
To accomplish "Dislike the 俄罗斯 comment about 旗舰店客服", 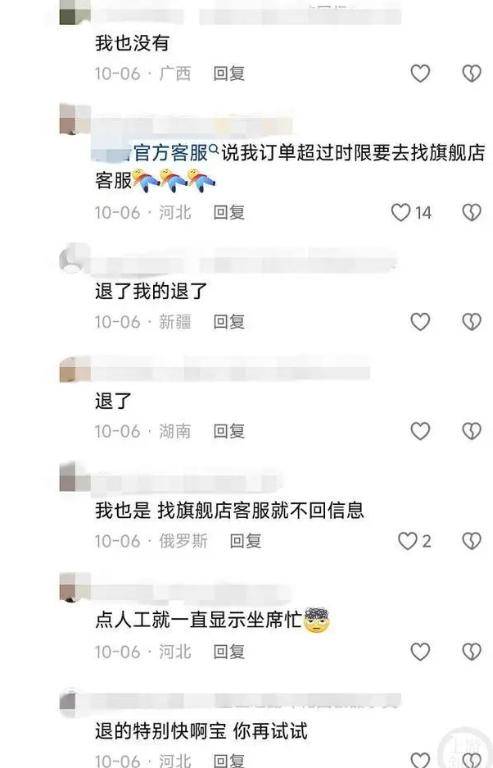I will click(472, 541).
